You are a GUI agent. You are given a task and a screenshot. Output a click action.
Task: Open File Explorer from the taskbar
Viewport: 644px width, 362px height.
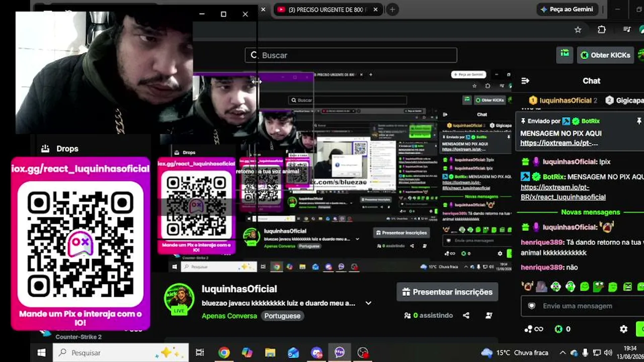click(270, 353)
